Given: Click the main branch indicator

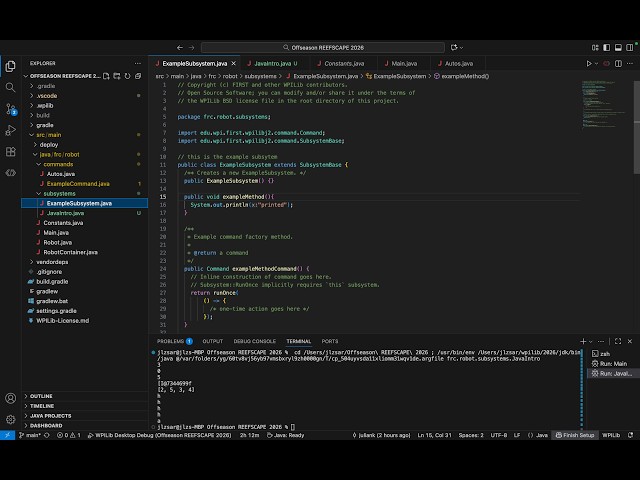Looking at the screenshot, I should [x=29, y=435].
